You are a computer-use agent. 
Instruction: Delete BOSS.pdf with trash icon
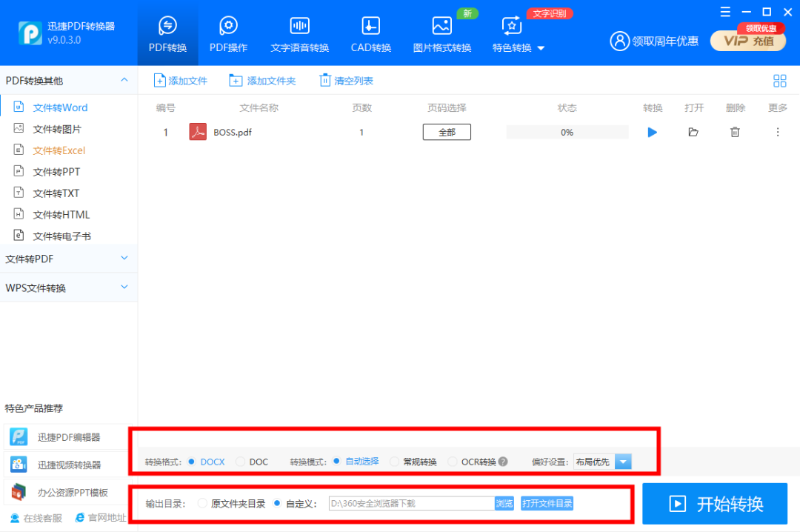(735, 132)
